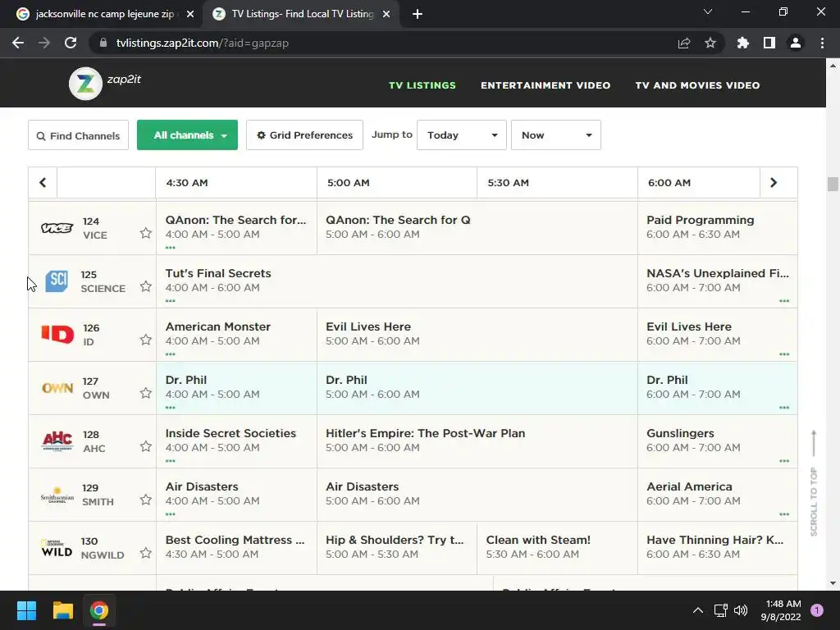Image resolution: width=840 pixels, height=630 pixels.
Task: Favorite the AHC channel star
Action: point(146,446)
